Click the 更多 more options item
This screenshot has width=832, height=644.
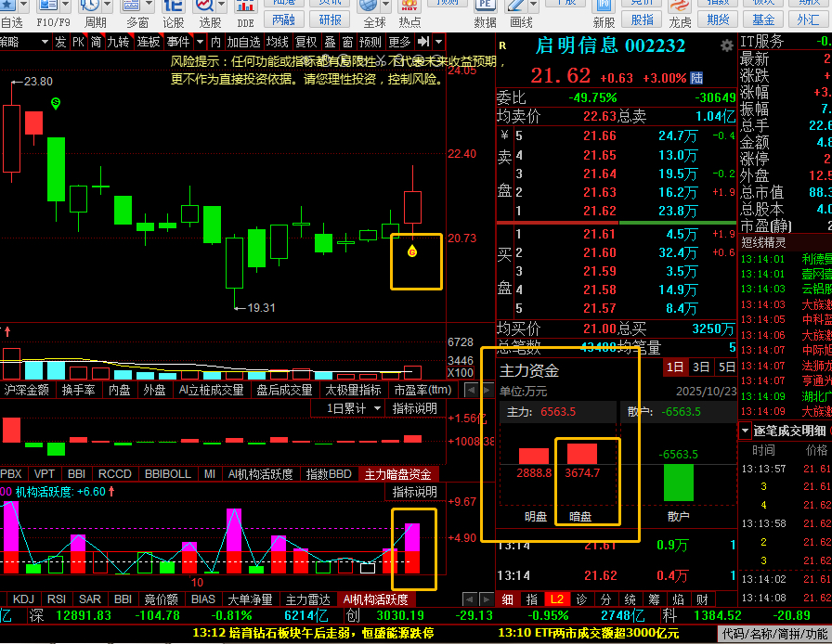(399, 42)
